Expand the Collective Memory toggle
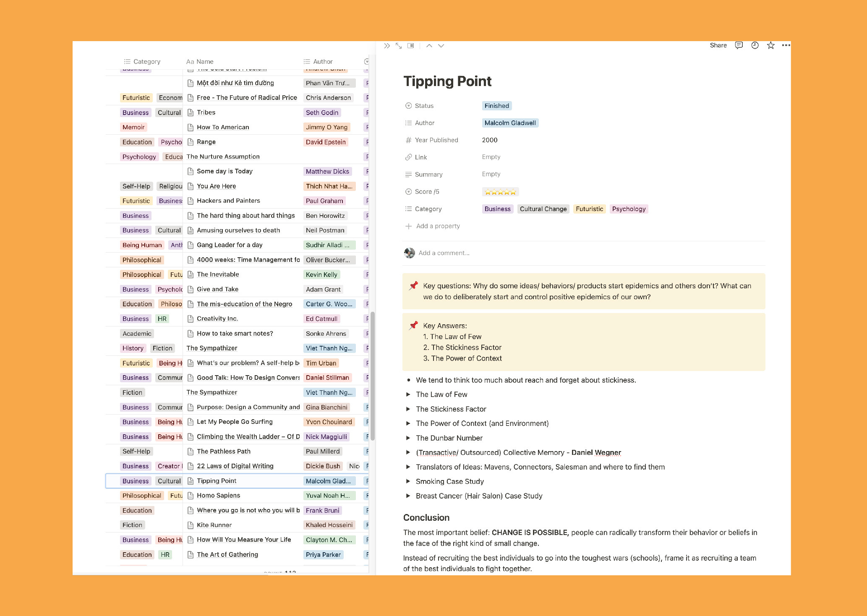The width and height of the screenshot is (867, 616). (x=408, y=452)
